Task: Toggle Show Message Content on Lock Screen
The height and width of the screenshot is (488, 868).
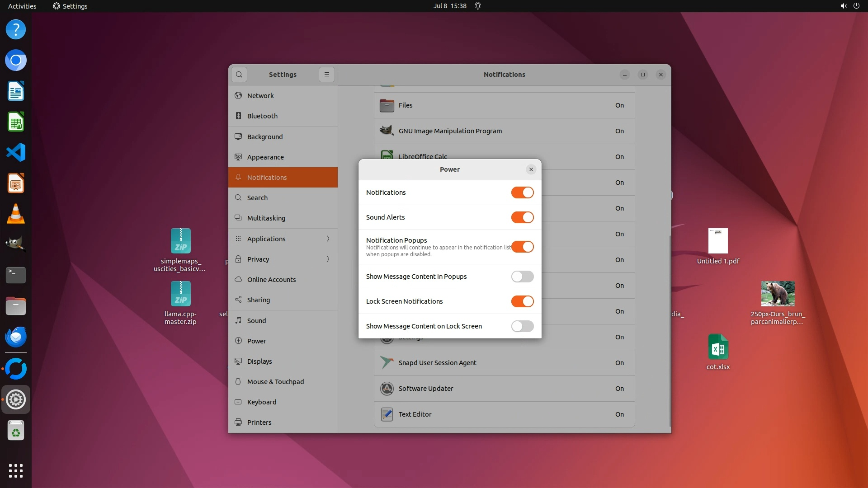Action: pos(522,326)
